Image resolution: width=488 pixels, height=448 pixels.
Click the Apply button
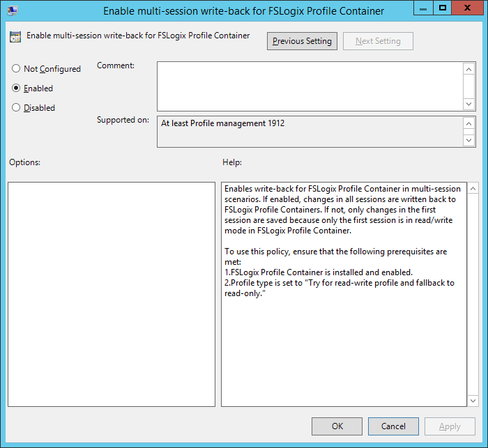[x=450, y=426]
